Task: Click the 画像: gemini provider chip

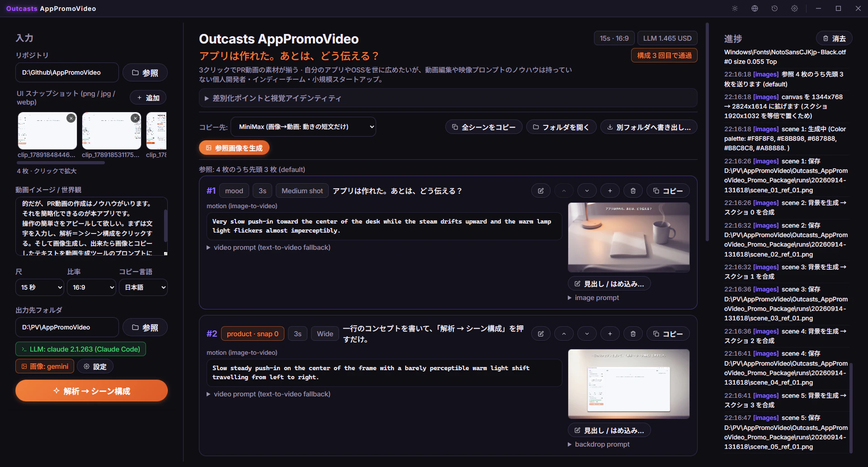Action: click(45, 367)
